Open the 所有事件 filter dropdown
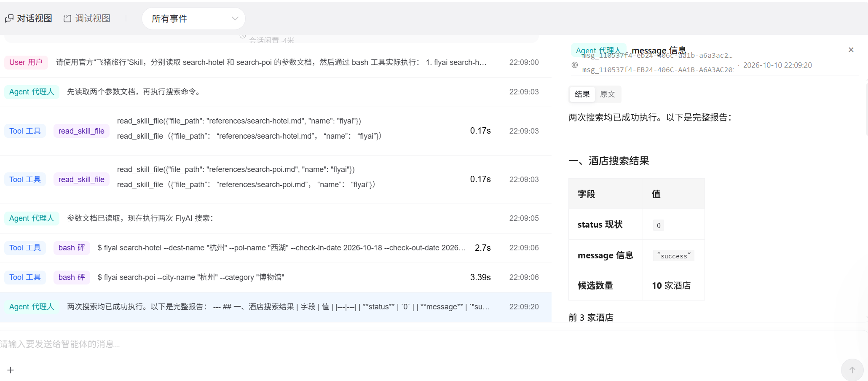This screenshot has height=381, width=868. tap(193, 19)
